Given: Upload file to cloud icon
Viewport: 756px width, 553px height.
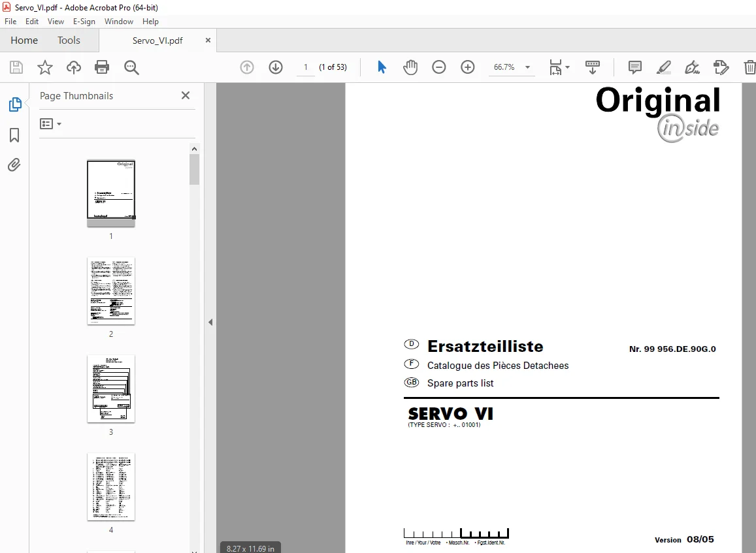Looking at the screenshot, I should tap(74, 67).
